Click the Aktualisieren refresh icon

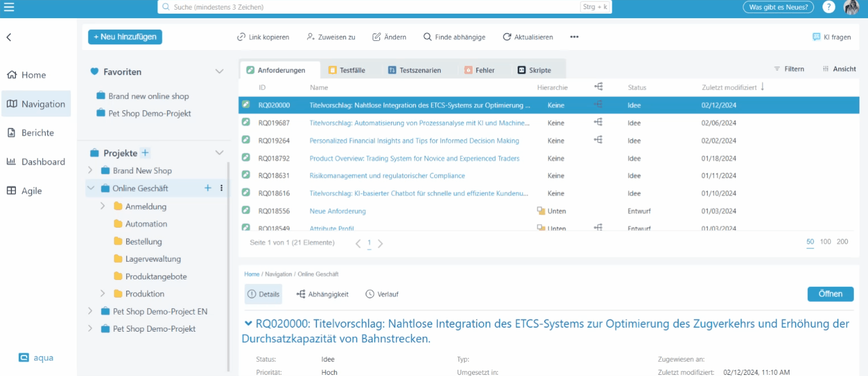(507, 37)
